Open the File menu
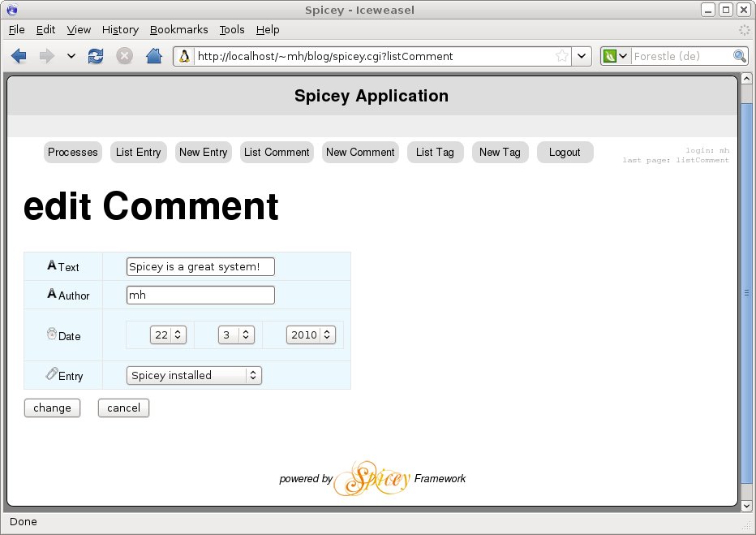This screenshot has width=756, height=535. pyautogui.click(x=16, y=30)
